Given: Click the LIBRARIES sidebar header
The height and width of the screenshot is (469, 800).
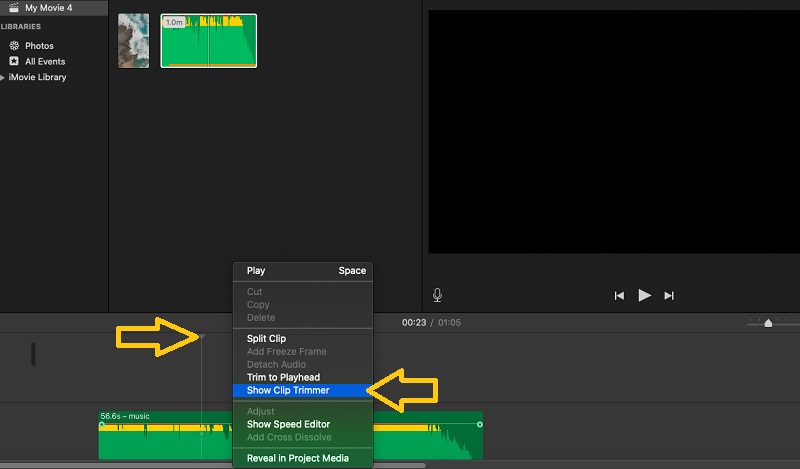Looking at the screenshot, I should click(x=21, y=27).
